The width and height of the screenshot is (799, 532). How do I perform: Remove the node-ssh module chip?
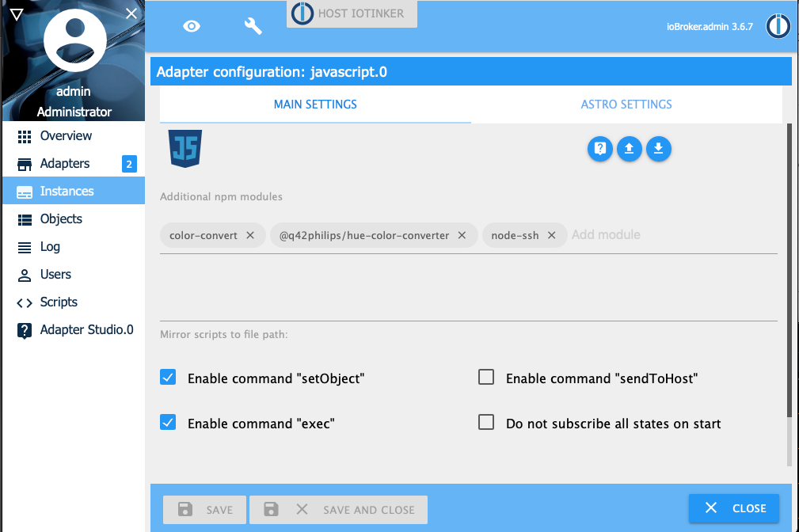[551, 235]
